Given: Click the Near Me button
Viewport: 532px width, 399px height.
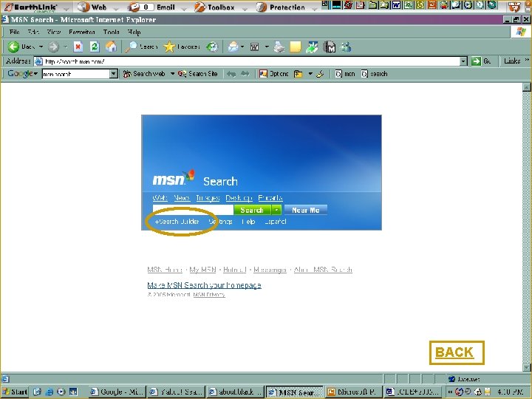Looking at the screenshot, I should 306,210.
